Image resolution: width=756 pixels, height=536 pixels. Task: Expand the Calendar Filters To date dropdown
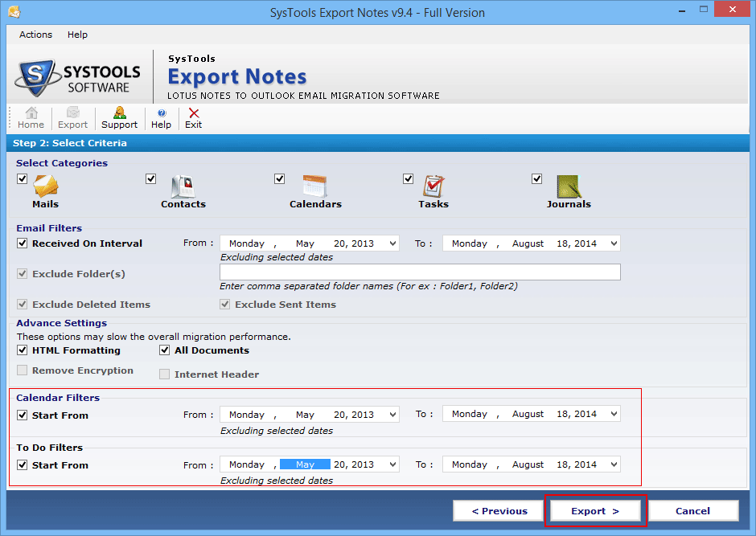(x=613, y=415)
